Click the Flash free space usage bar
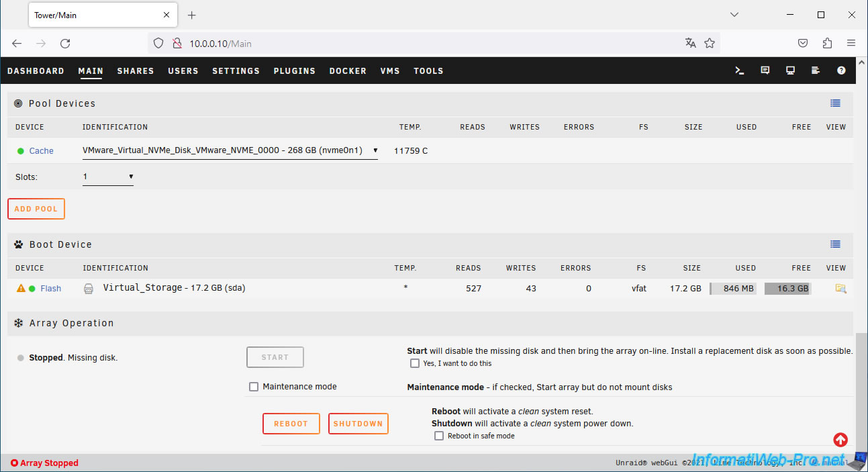 point(787,289)
